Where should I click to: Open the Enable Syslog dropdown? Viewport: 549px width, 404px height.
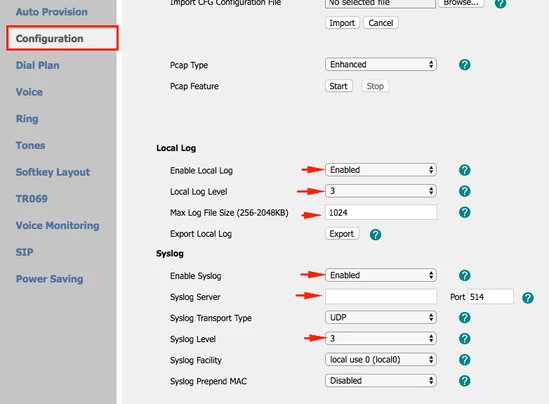381,275
